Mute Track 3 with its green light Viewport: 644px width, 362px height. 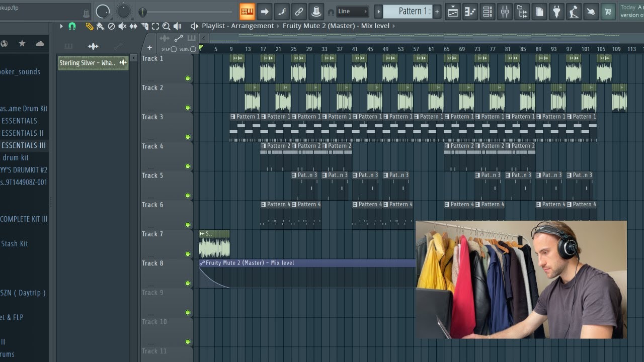pos(188,137)
